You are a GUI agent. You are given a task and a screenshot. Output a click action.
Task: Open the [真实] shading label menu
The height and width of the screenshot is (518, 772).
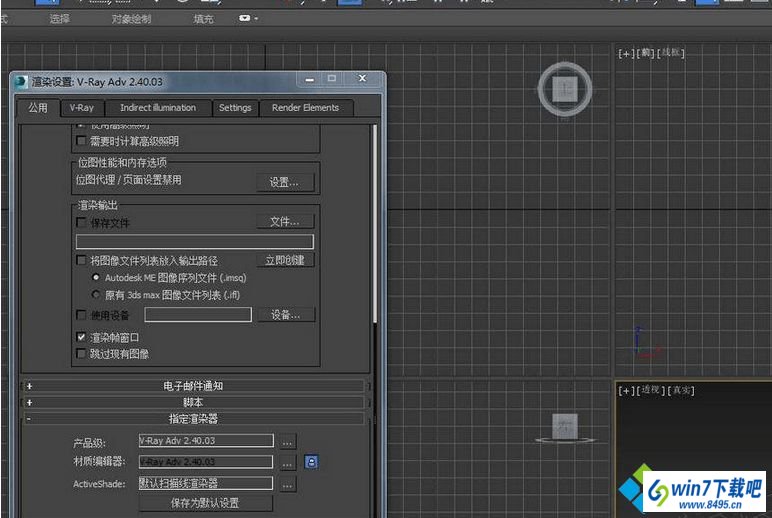coord(681,390)
